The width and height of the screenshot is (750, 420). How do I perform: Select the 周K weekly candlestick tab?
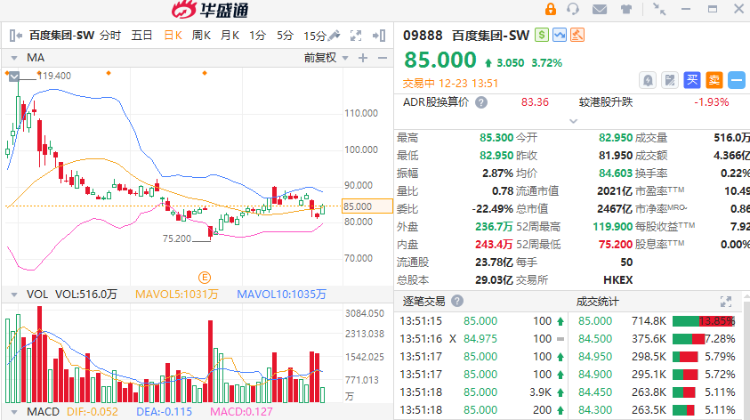coord(201,35)
